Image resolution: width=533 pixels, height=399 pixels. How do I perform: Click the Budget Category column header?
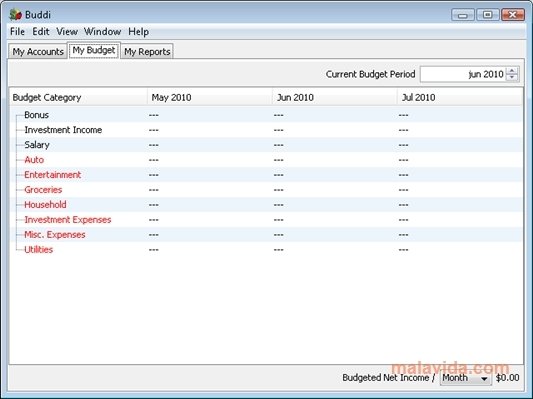coord(79,98)
